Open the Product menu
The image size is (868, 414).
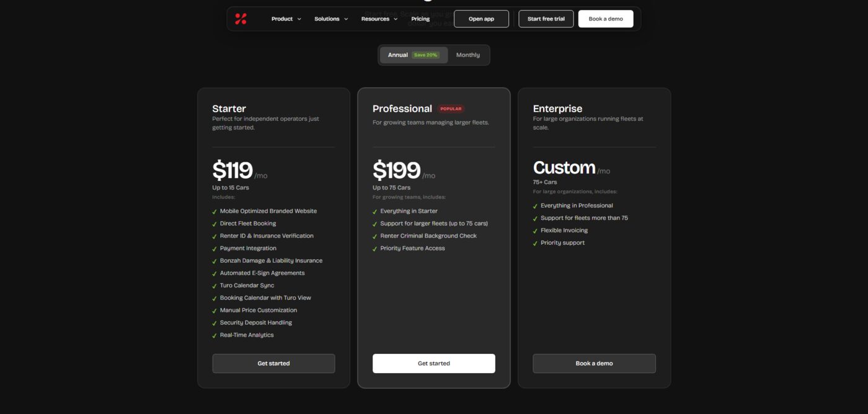(286, 19)
